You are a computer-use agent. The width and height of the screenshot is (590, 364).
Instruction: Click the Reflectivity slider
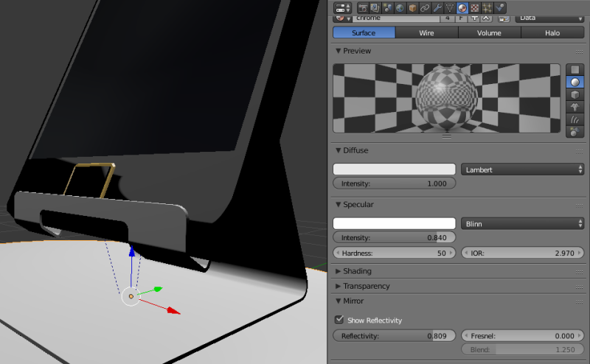(395, 336)
